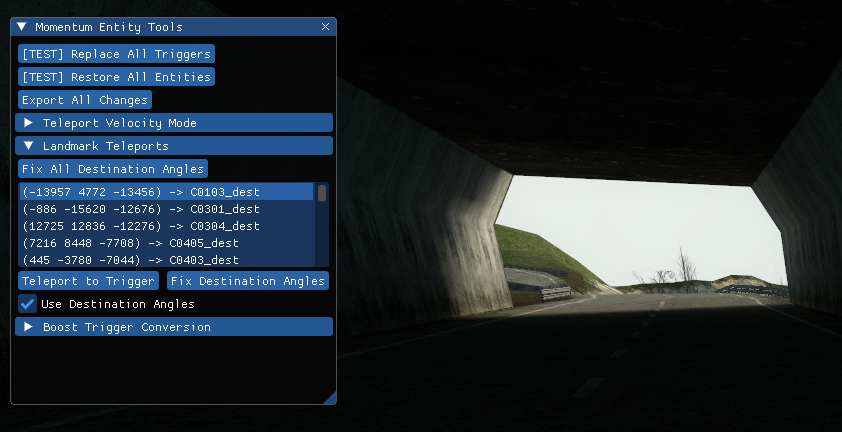Click the window resize grip corner

point(330,398)
